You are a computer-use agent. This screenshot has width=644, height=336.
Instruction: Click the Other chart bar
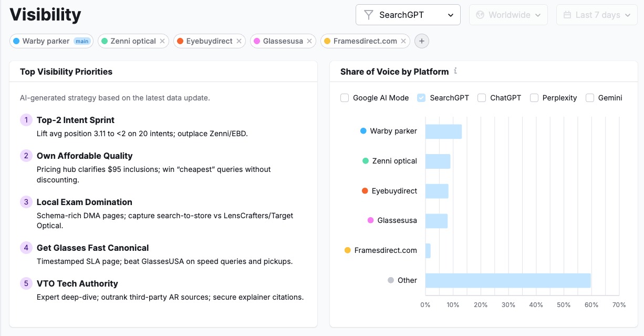508,281
